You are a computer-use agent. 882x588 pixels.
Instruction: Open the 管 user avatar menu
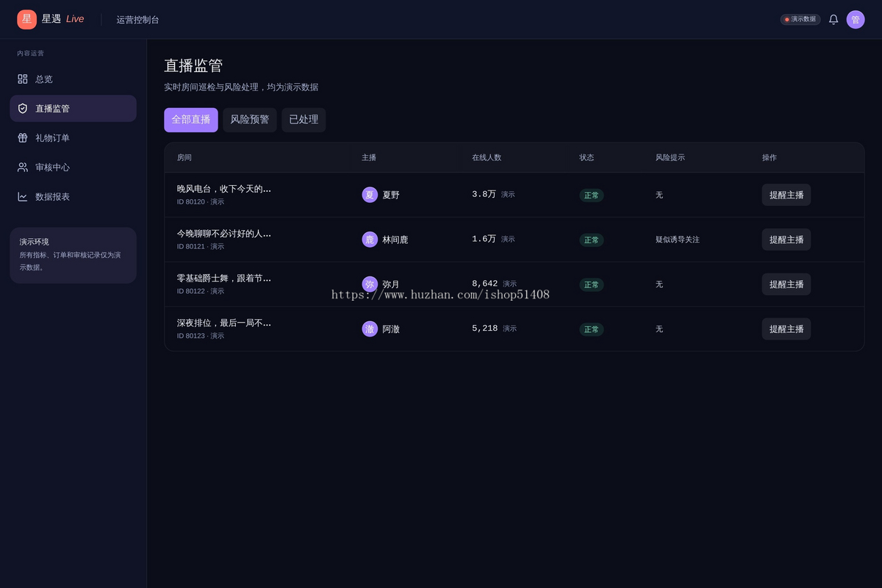point(856,20)
